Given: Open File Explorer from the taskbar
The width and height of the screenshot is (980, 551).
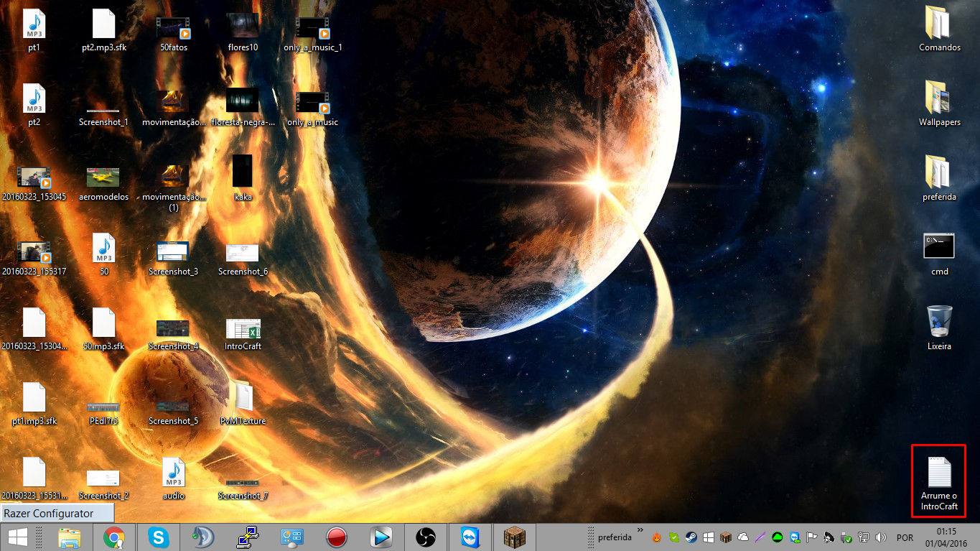Looking at the screenshot, I should [69, 537].
